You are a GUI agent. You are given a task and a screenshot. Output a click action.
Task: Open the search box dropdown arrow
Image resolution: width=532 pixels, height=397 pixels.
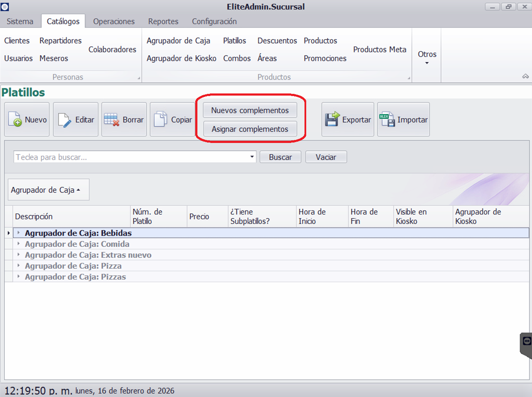pos(252,157)
